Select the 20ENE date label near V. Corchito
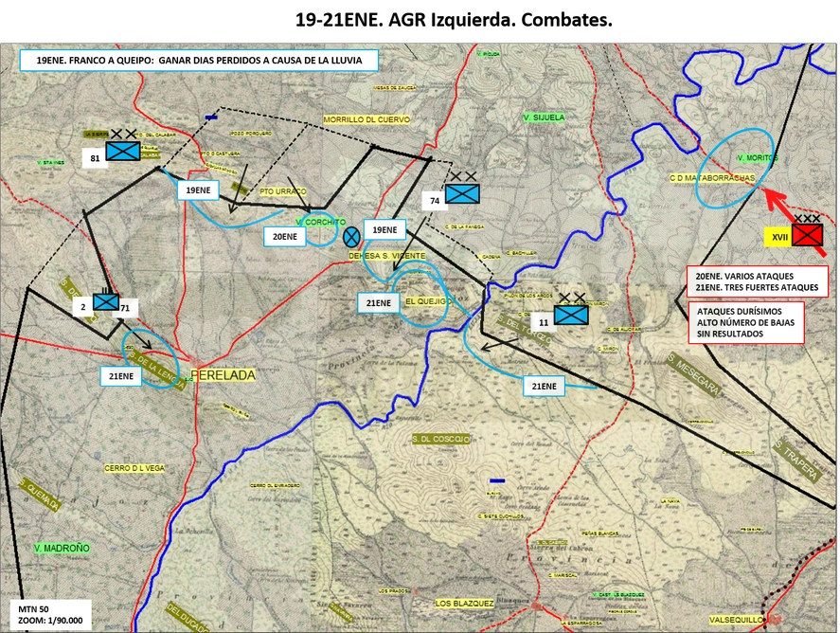This screenshot has width=840, height=633. pos(284,236)
